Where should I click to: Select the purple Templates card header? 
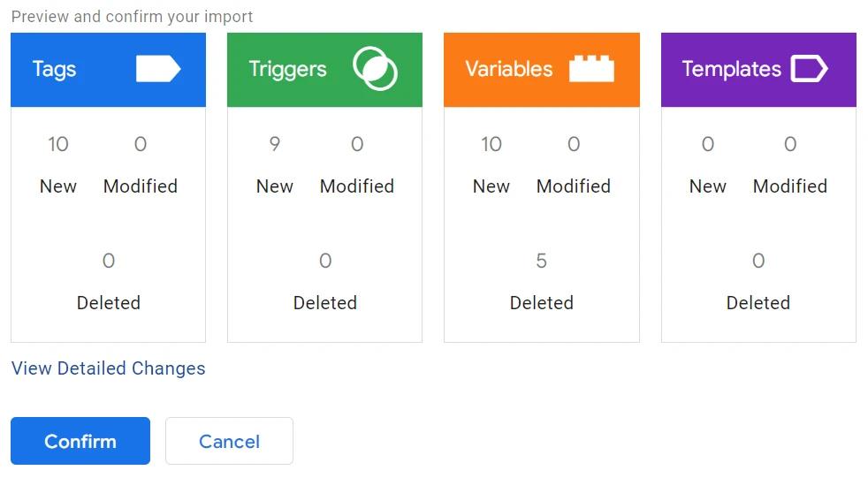pyautogui.click(x=729, y=70)
